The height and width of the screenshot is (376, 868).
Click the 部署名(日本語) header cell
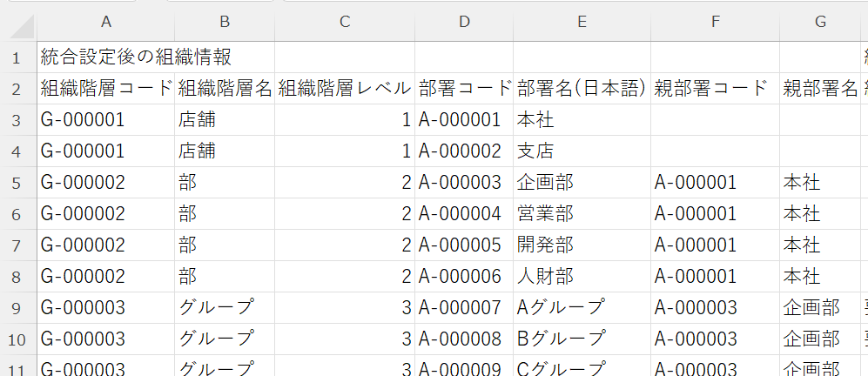pyautogui.click(x=582, y=88)
